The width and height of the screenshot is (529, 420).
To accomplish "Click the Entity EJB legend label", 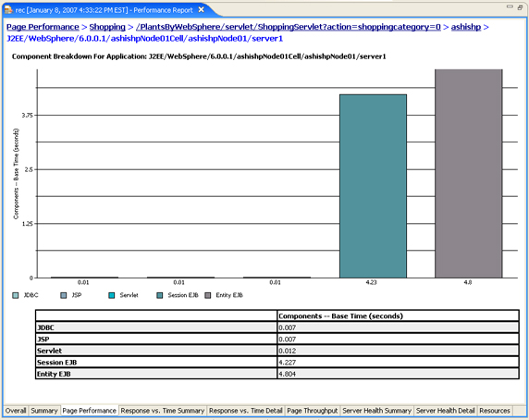I will 229,295.
